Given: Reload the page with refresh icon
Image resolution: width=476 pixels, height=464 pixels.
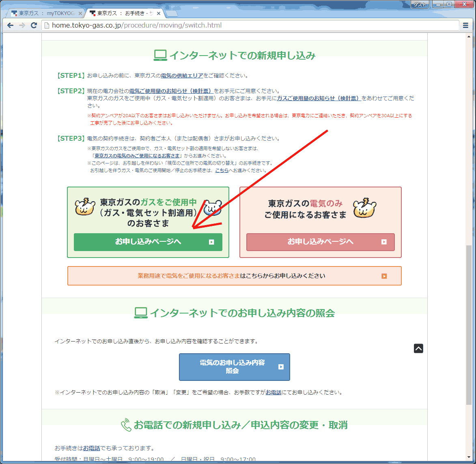Looking at the screenshot, I should tap(34, 26).
